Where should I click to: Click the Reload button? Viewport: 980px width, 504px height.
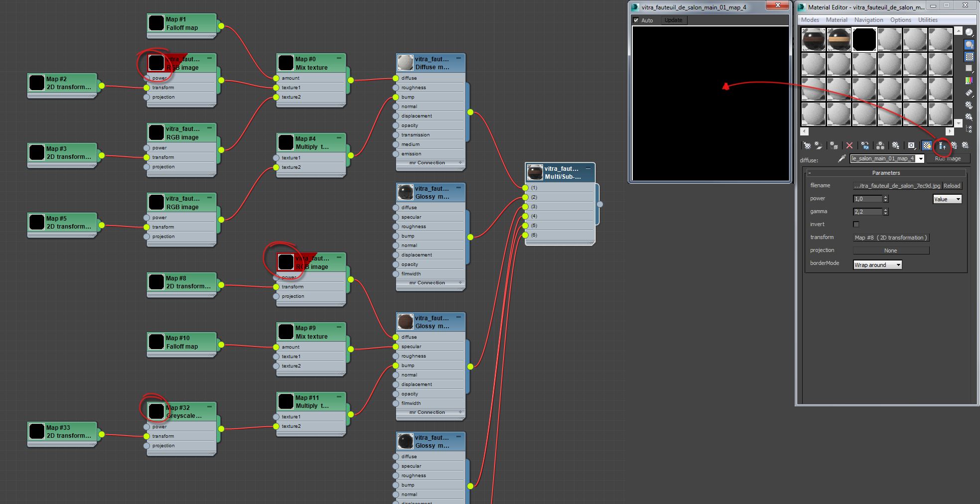pyautogui.click(x=952, y=186)
